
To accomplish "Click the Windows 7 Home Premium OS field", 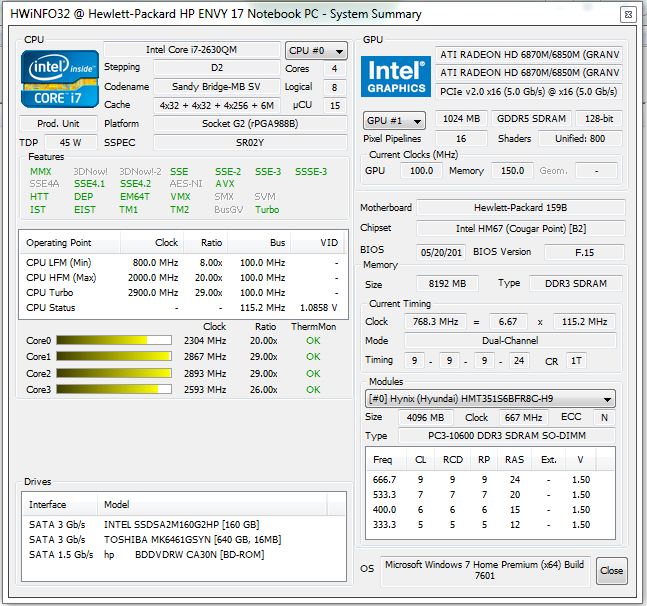I will [x=485, y=570].
